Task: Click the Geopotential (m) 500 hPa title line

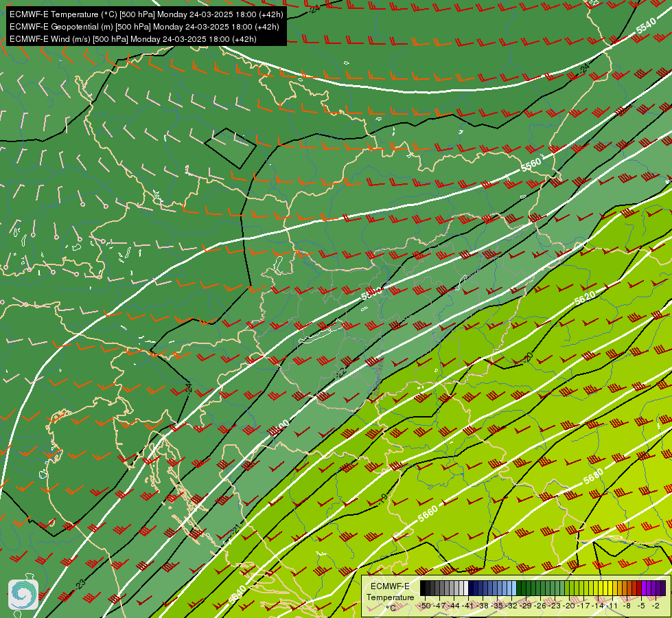Action: [144, 27]
